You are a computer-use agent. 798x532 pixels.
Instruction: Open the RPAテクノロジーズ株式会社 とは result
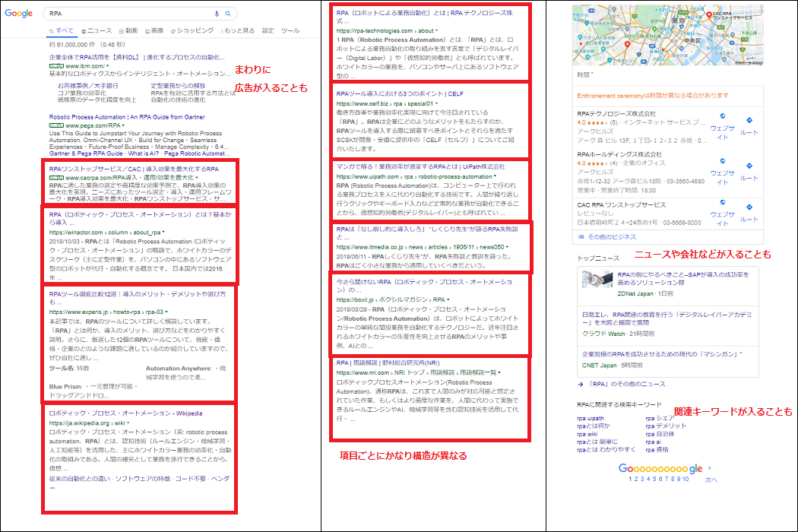tap(424, 17)
